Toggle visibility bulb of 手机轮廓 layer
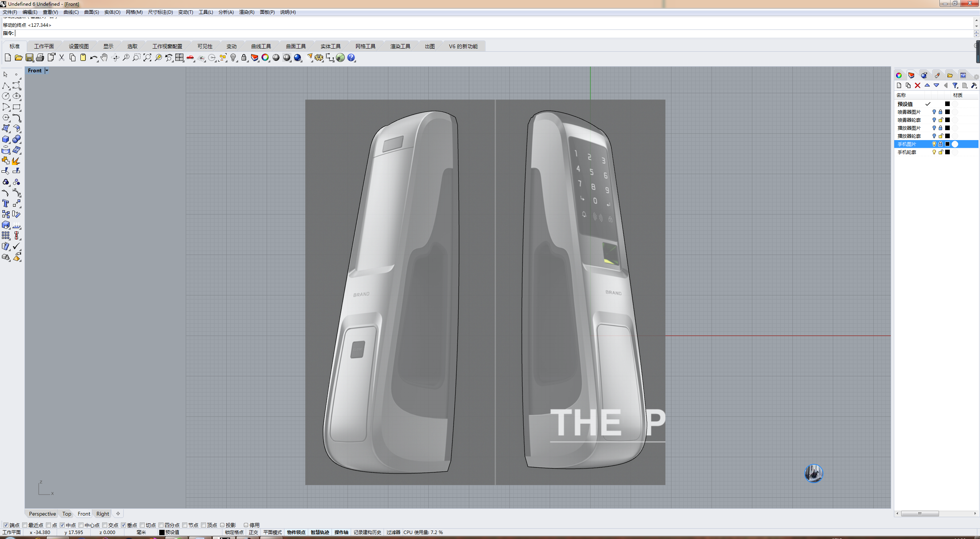 (x=934, y=152)
